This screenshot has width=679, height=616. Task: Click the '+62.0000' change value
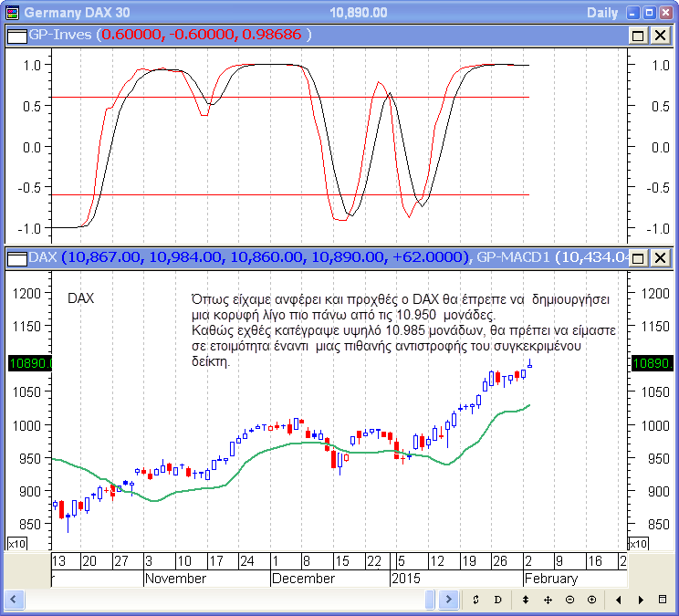tap(427, 257)
